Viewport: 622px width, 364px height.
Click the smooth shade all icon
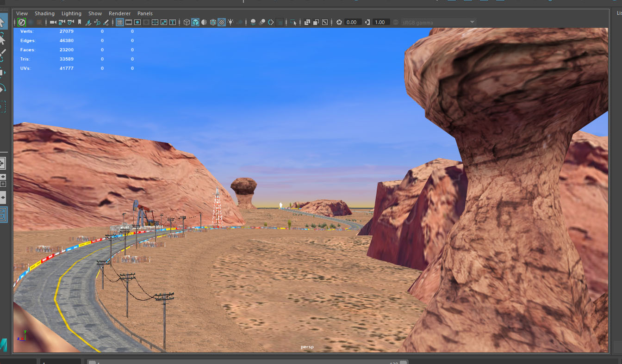(195, 22)
